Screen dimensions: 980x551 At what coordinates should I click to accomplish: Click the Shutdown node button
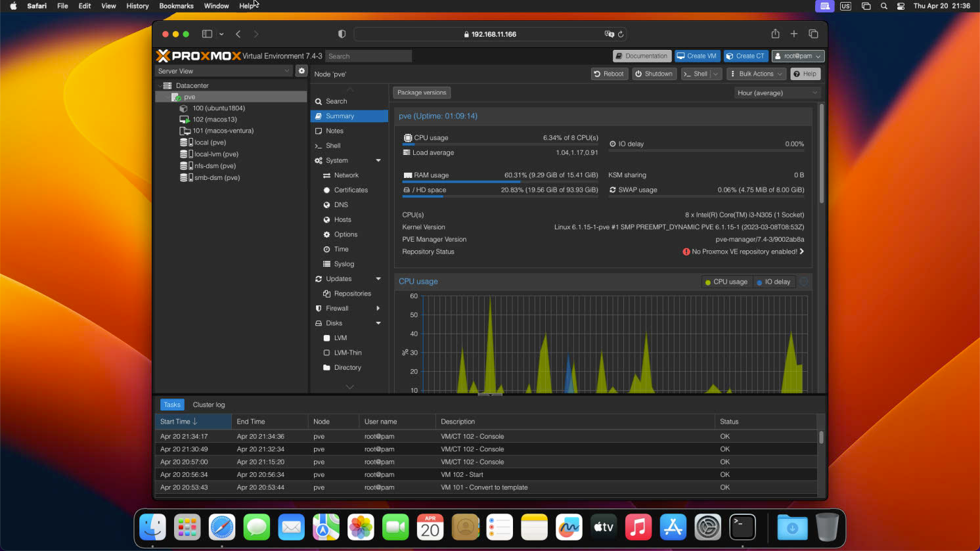(x=654, y=74)
